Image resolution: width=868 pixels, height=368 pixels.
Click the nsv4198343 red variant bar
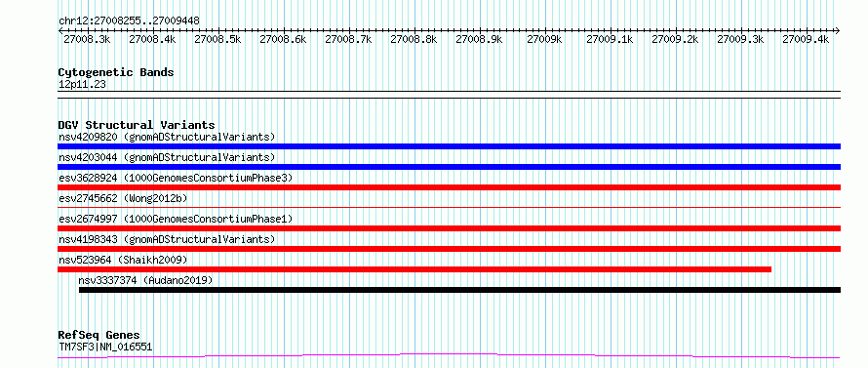click(x=449, y=249)
